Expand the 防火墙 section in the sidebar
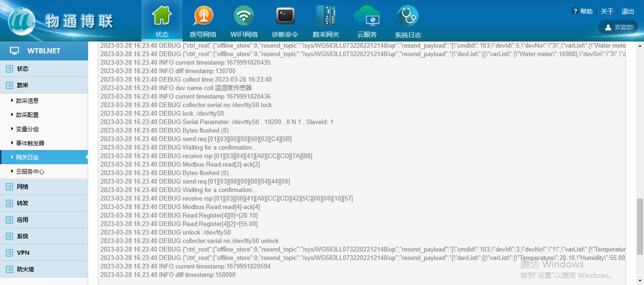This screenshot has width=644, height=285. pyautogui.click(x=25, y=269)
